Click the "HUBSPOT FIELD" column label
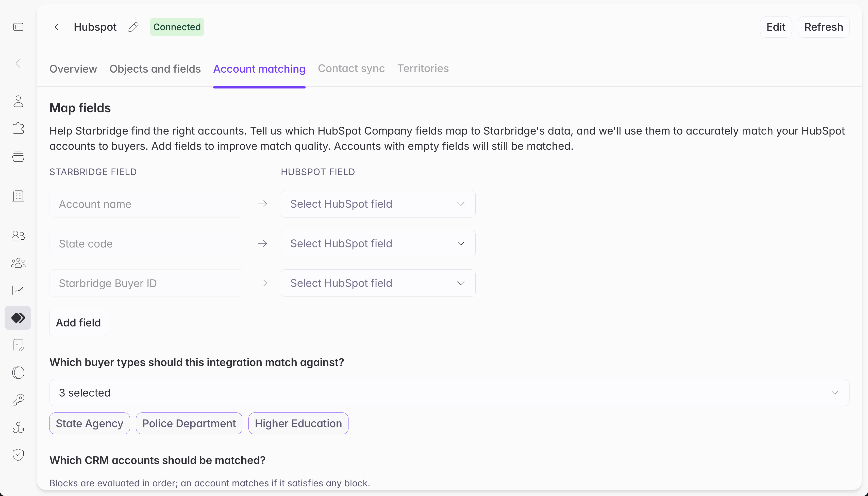 pos(318,172)
